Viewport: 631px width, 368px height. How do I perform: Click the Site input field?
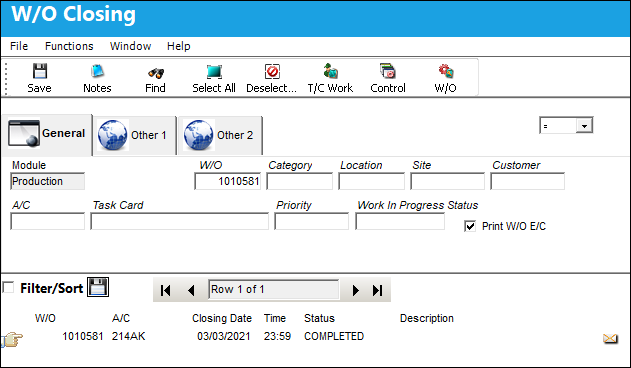coord(447,181)
